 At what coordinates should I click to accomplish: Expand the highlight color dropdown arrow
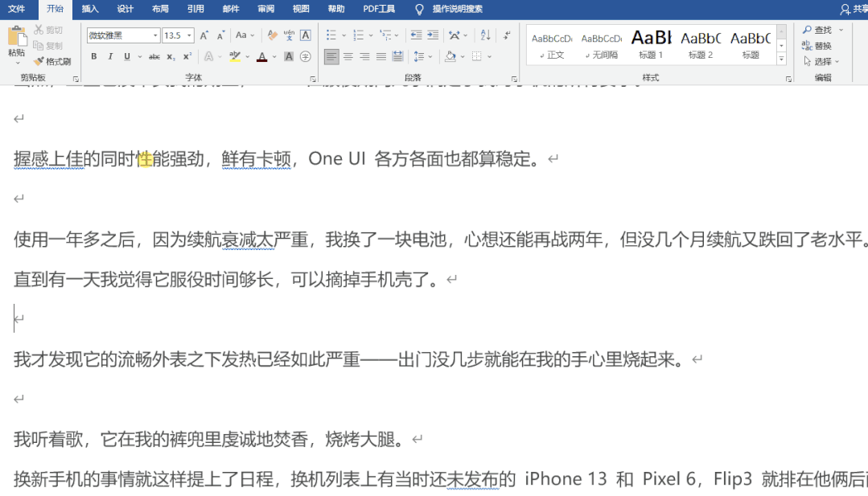pos(248,56)
